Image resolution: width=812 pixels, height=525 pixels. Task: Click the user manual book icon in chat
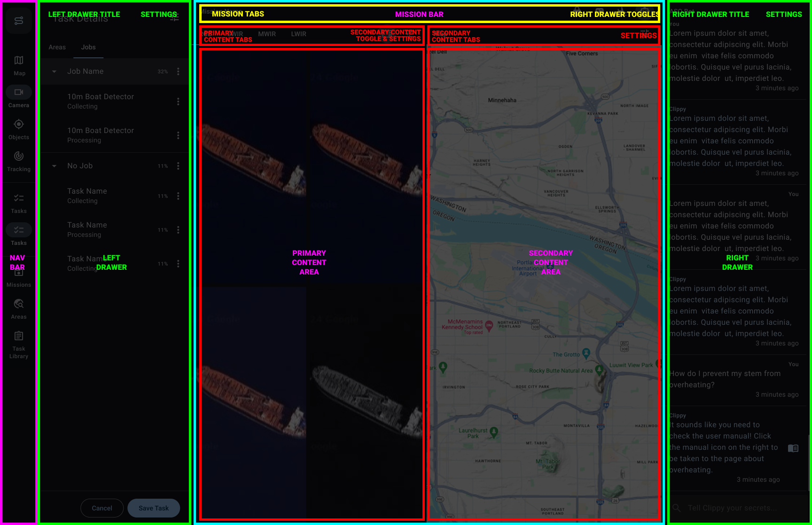coord(793,448)
